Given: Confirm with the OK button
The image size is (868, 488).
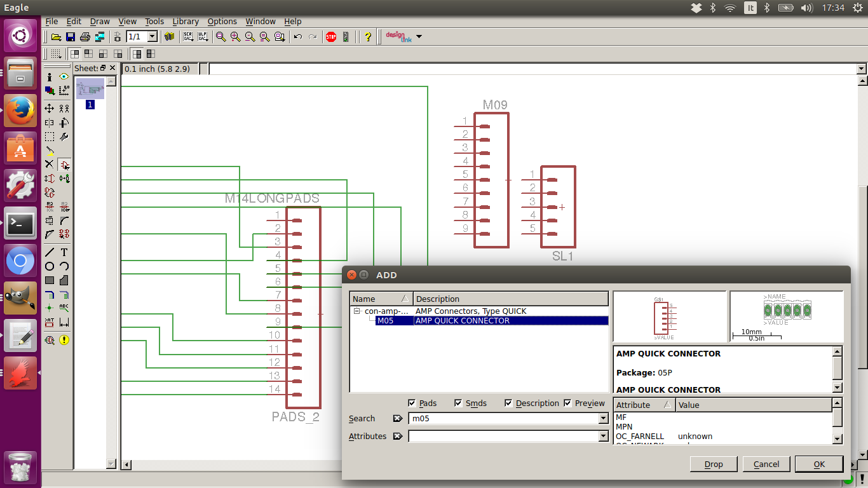Looking at the screenshot, I should pyautogui.click(x=818, y=464).
